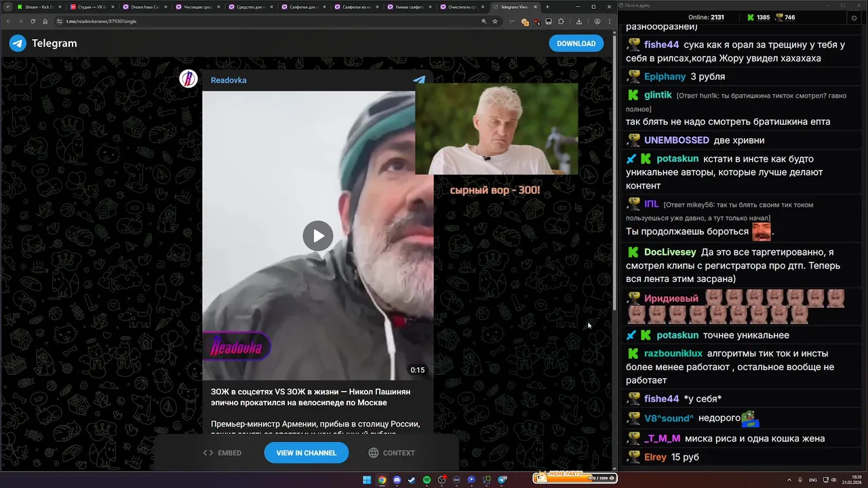
Task: Click the ENG language indicator
Action: pyautogui.click(x=813, y=480)
